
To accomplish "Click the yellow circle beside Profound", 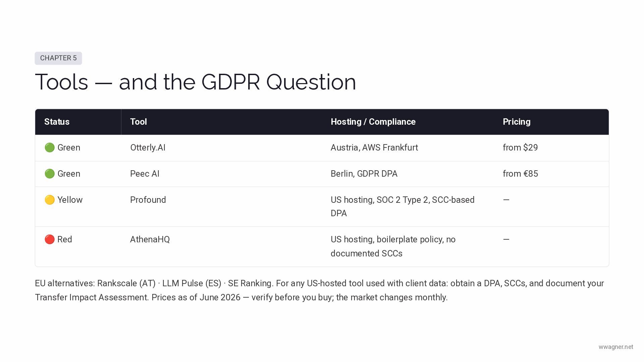I will [x=50, y=200].
